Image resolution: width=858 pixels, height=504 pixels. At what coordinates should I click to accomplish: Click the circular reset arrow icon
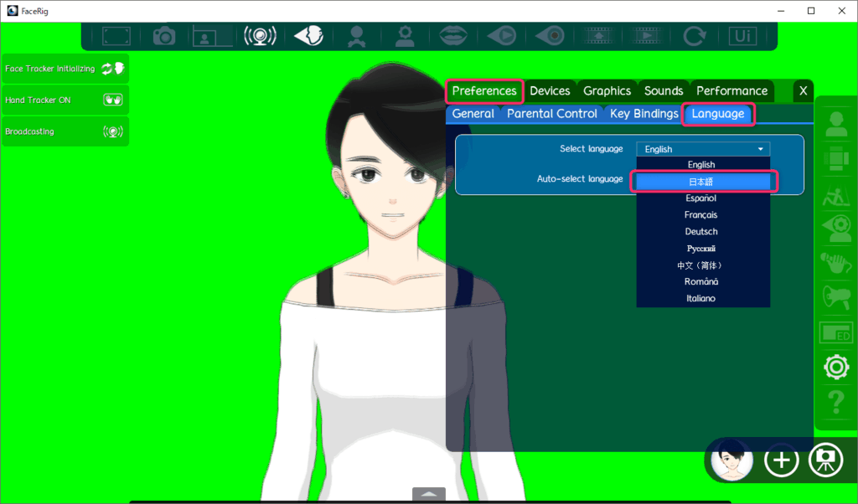pyautogui.click(x=694, y=36)
